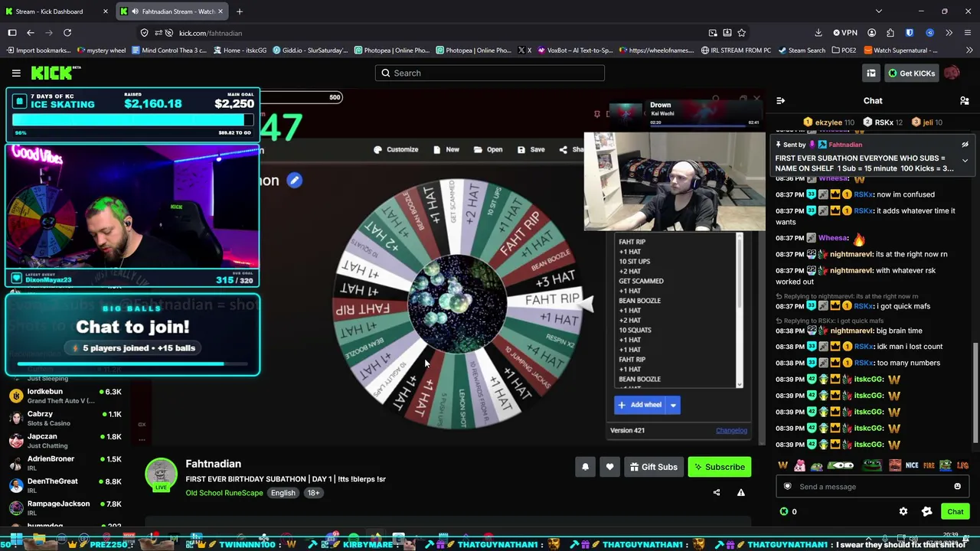Open IRL STREAM FROM PC bookmark
The height and width of the screenshot is (551, 980).
pyautogui.click(x=735, y=51)
